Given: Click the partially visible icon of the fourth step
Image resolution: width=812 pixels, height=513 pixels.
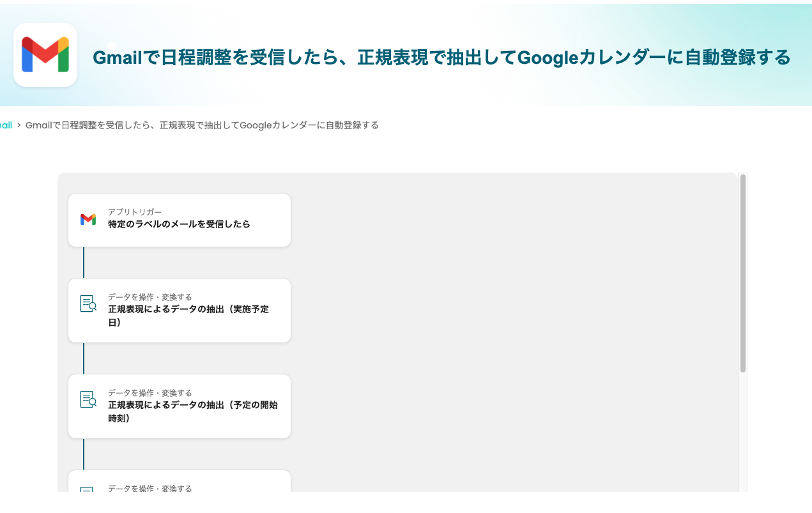Looking at the screenshot, I should point(88,489).
